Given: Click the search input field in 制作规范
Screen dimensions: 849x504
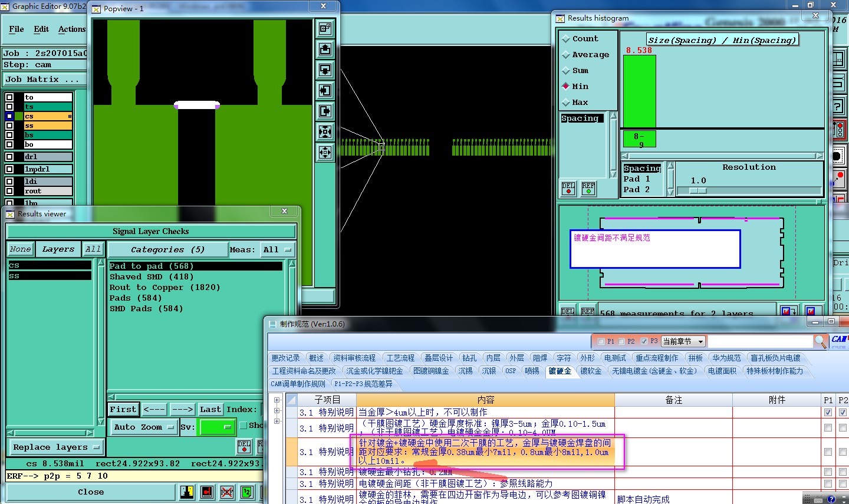Looking at the screenshot, I should 760,341.
